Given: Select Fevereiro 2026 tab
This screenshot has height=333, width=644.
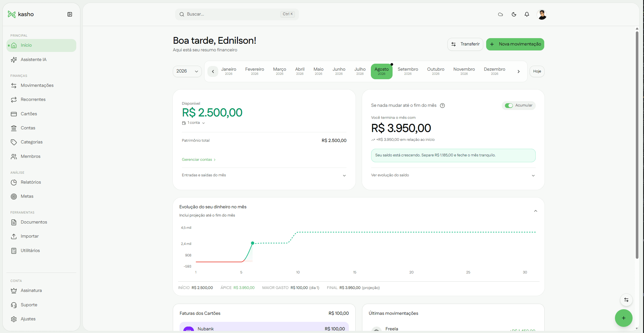Looking at the screenshot, I should (255, 71).
